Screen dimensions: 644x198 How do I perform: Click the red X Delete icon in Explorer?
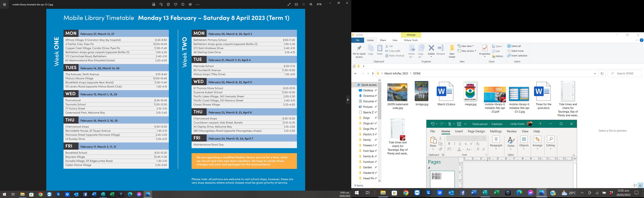coord(431,48)
